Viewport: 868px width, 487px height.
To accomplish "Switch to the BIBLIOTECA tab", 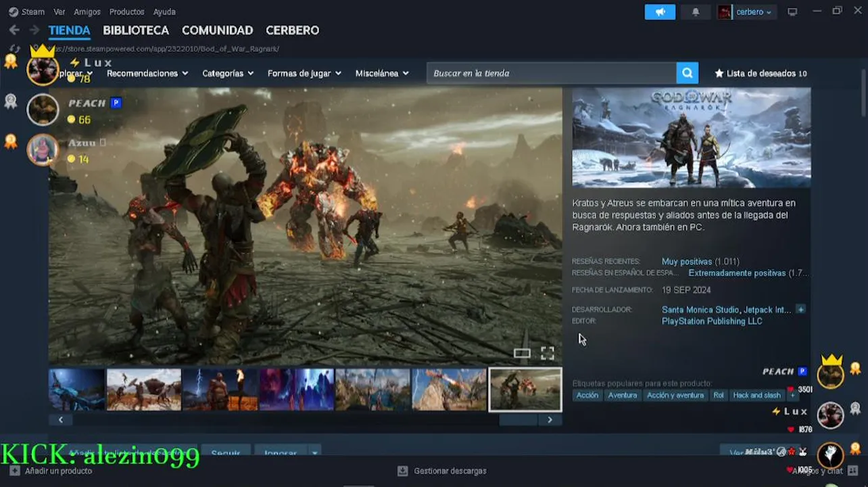I will (136, 30).
